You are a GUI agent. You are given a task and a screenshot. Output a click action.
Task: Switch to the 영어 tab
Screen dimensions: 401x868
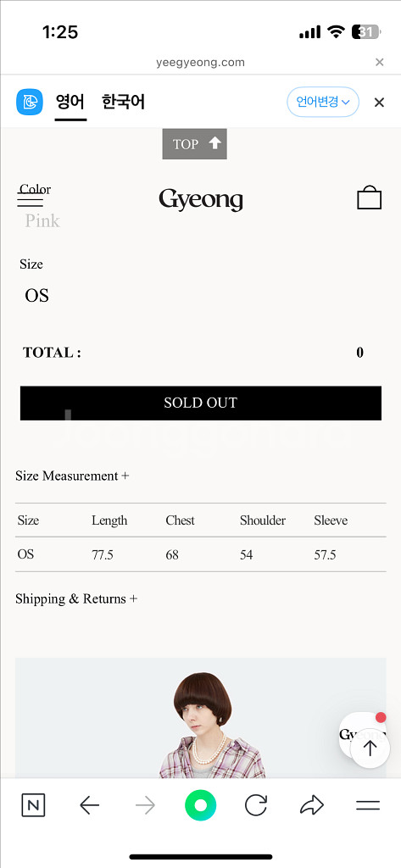(x=70, y=103)
